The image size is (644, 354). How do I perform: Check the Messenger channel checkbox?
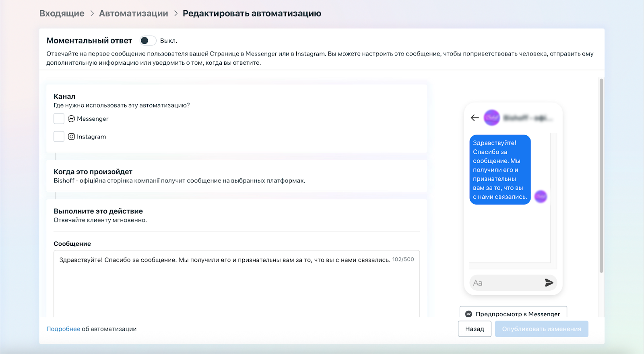59,118
